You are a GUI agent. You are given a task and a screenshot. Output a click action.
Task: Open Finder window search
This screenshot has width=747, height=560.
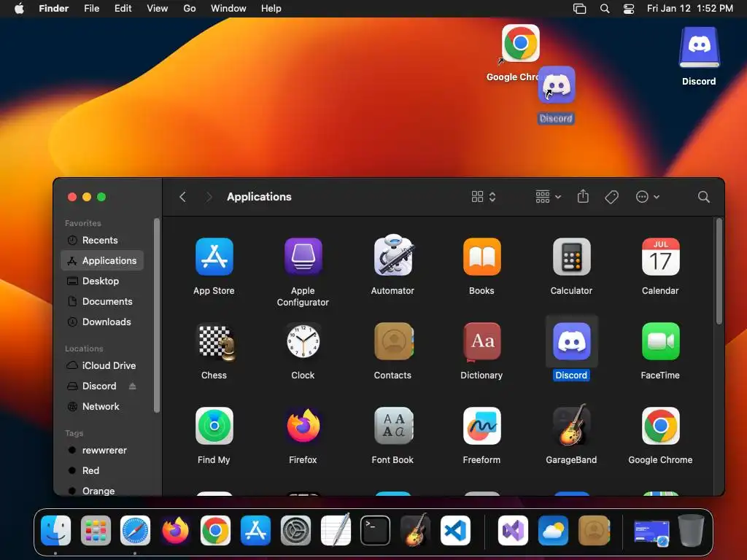[704, 197]
